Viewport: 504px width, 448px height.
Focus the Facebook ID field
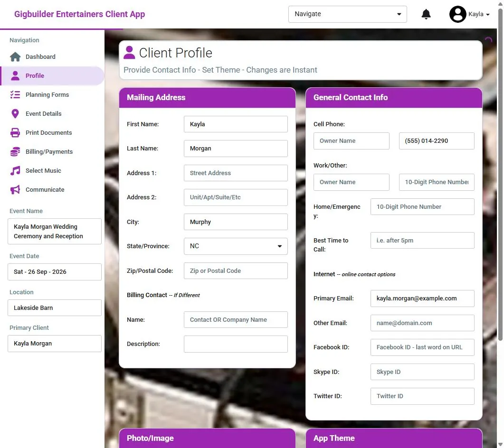click(422, 347)
